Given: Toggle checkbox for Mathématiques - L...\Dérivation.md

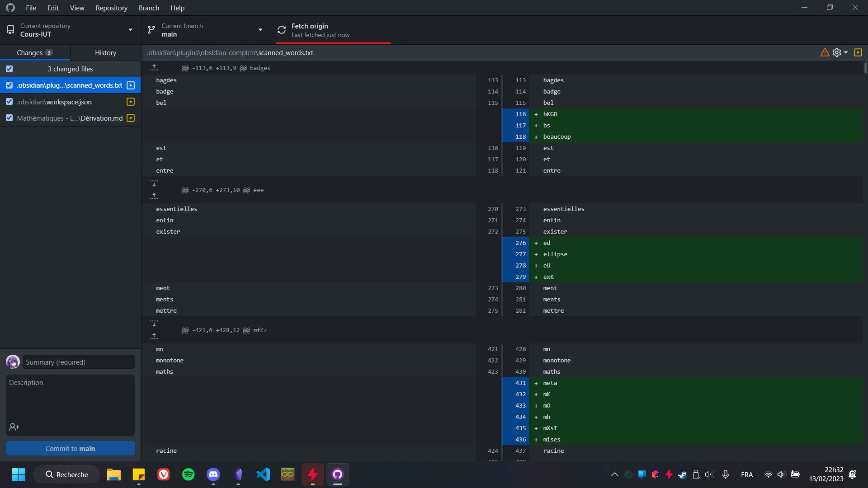Looking at the screenshot, I should point(9,118).
